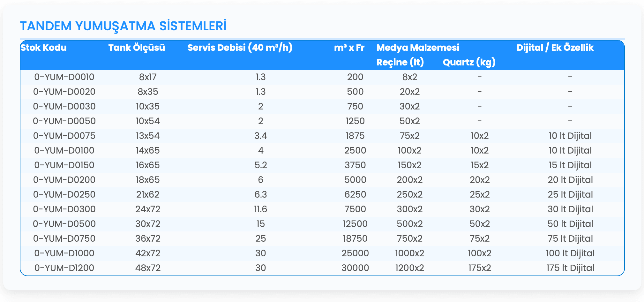Click the Medya Malzemesi header
644x302 pixels.
(x=418, y=48)
